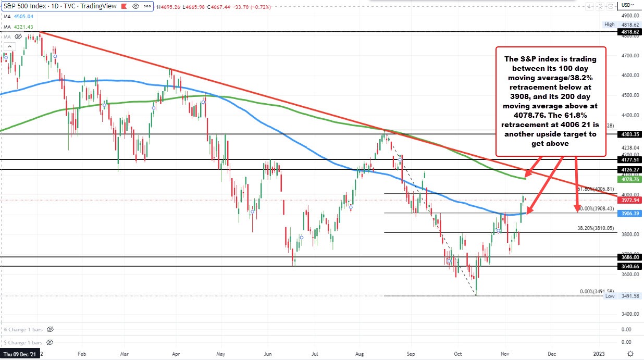Show the hidden $ Change 1 bars indicator

(x=50, y=342)
